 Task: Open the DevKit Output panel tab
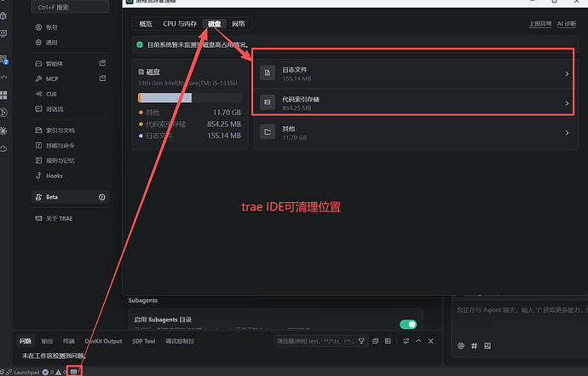point(103,341)
